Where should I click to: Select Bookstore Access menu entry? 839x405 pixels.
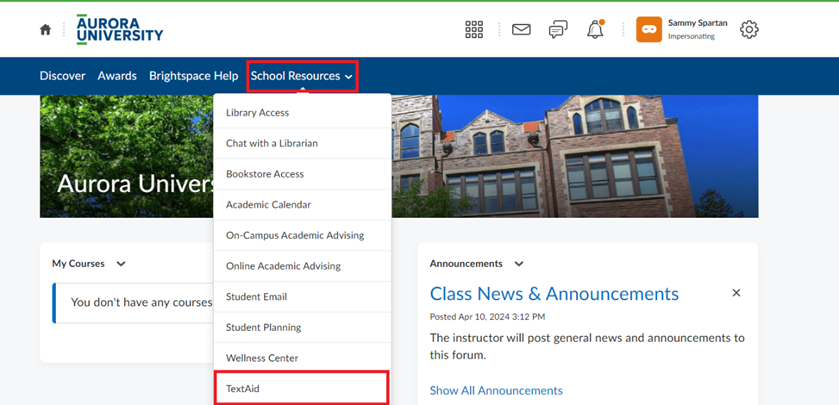[302, 174]
